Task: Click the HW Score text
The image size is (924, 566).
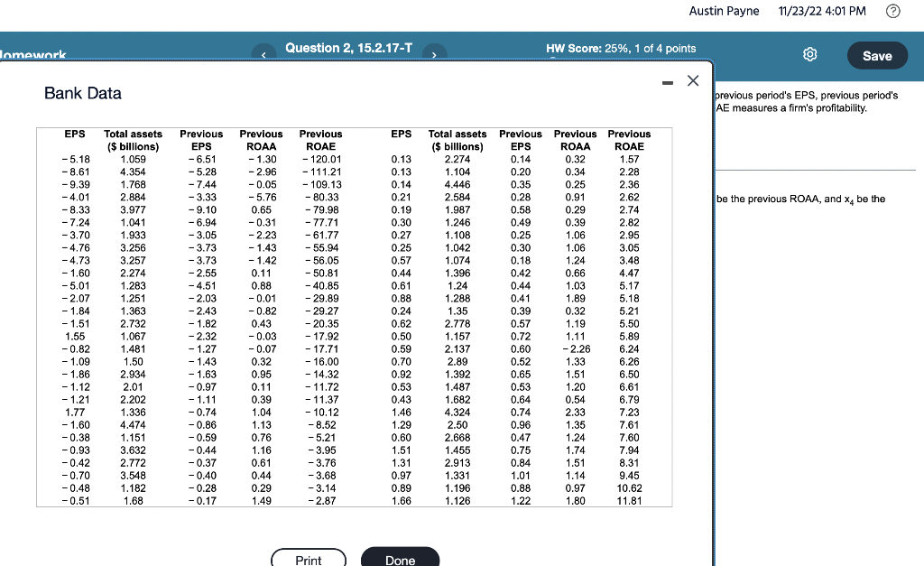Action: (621, 49)
